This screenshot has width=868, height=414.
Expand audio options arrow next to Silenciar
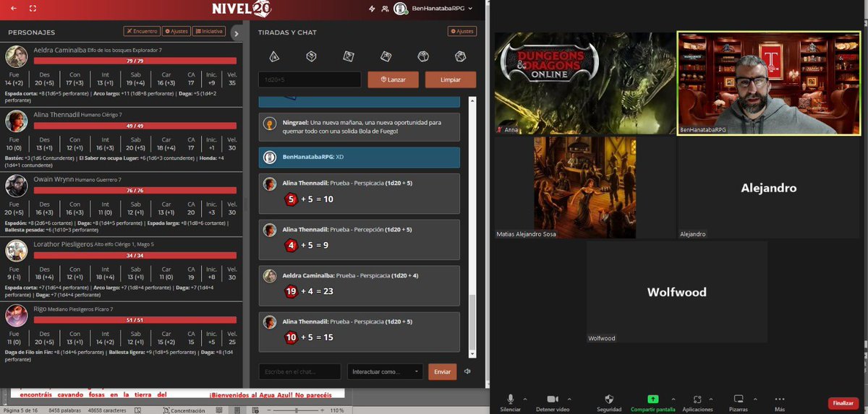click(525, 399)
